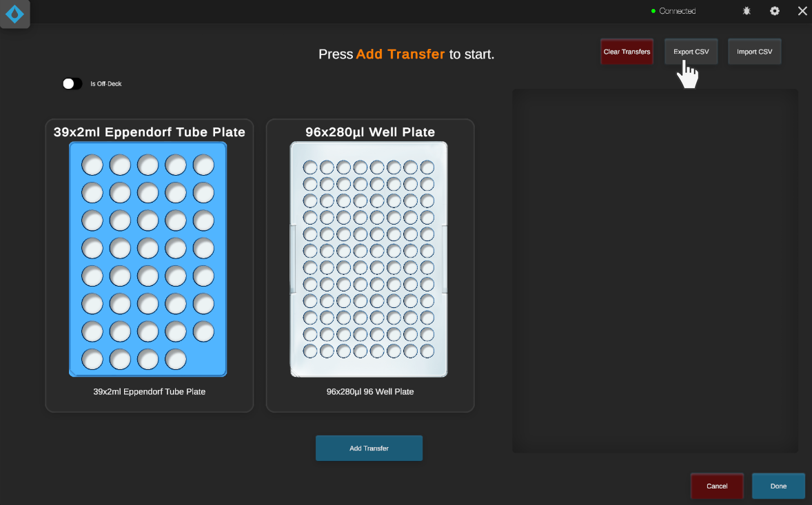Select the top-left tube of the Eppendorf plate

[x=92, y=165]
